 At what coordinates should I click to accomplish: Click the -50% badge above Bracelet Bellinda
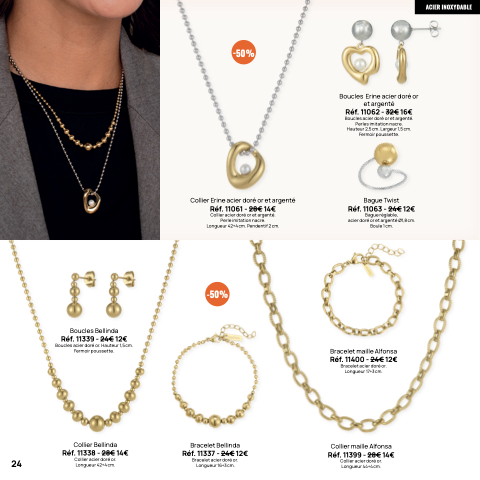click(x=217, y=294)
